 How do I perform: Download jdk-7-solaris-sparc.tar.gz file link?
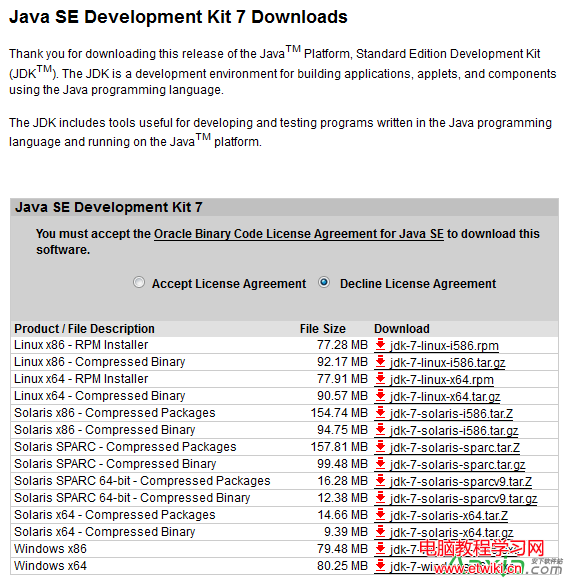pyautogui.click(x=458, y=465)
